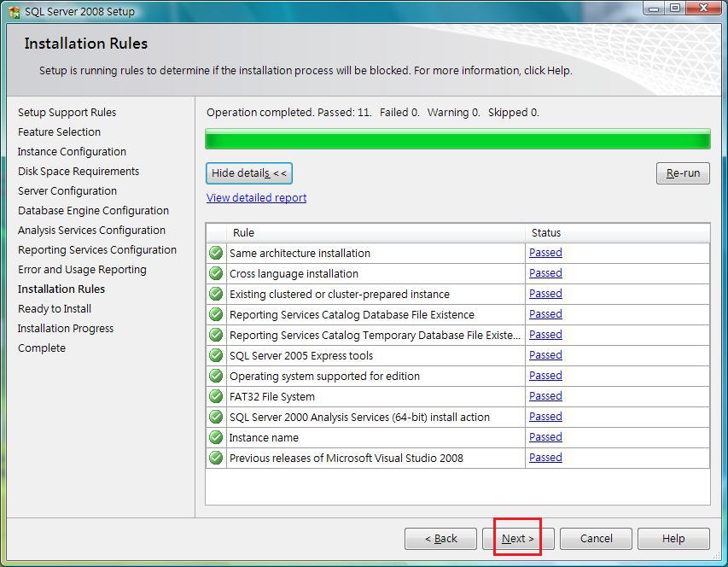The height and width of the screenshot is (567, 728).
Task: Collapse the rule list with Hide details
Action: pyautogui.click(x=249, y=173)
